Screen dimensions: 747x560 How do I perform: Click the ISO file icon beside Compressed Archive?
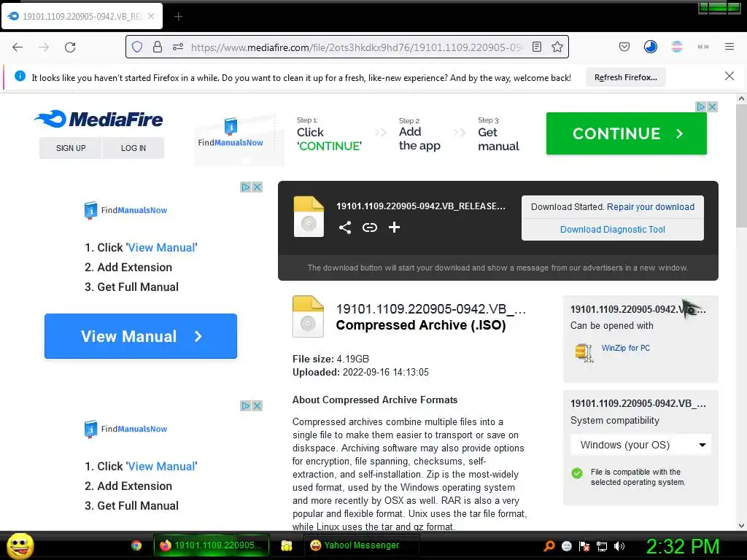click(308, 316)
